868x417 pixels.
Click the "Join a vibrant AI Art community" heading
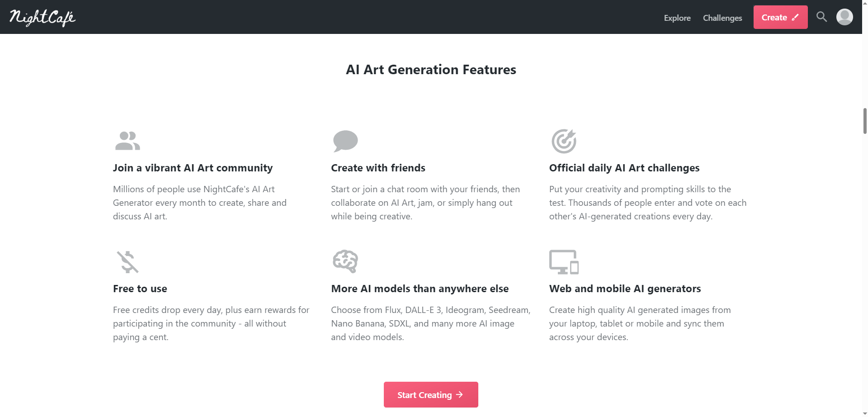(x=193, y=168)
